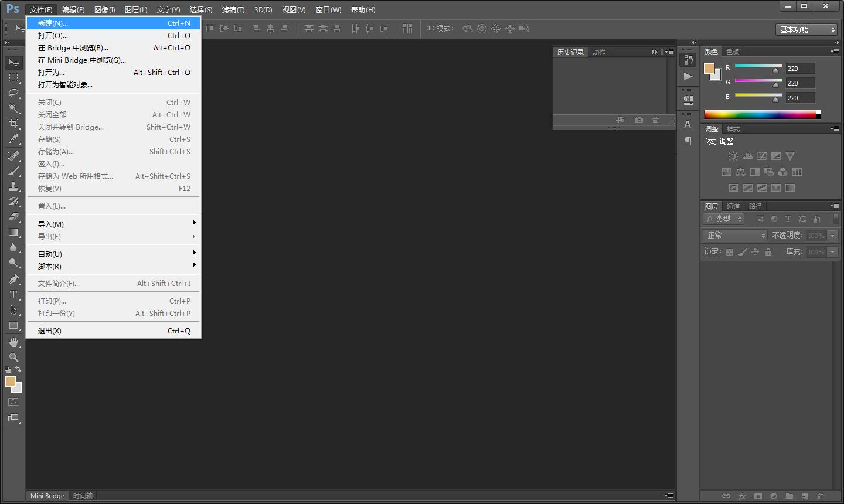Choose 退出(X) from File menu

point(114,331)
